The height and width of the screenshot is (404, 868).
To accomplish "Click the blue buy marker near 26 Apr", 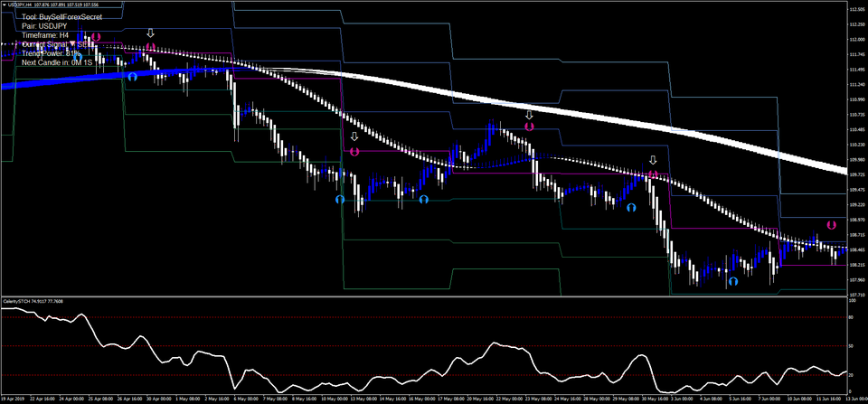I will 132,77.
